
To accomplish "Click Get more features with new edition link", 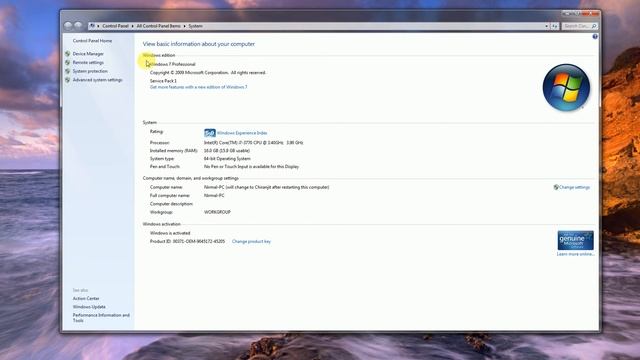I will 198,87.
